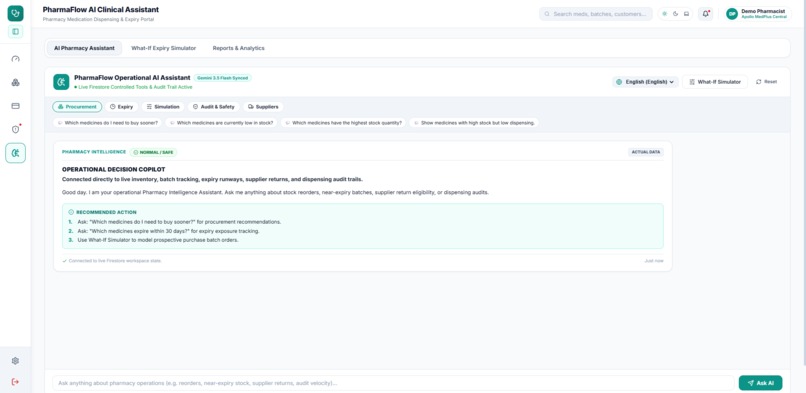Select the Suppliers category chip

pos(263,107)
